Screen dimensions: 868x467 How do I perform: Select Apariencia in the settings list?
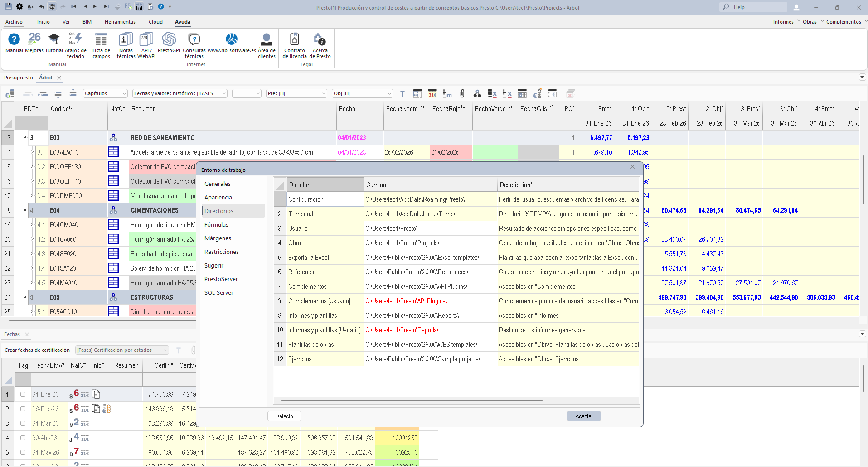click(218, 198)
